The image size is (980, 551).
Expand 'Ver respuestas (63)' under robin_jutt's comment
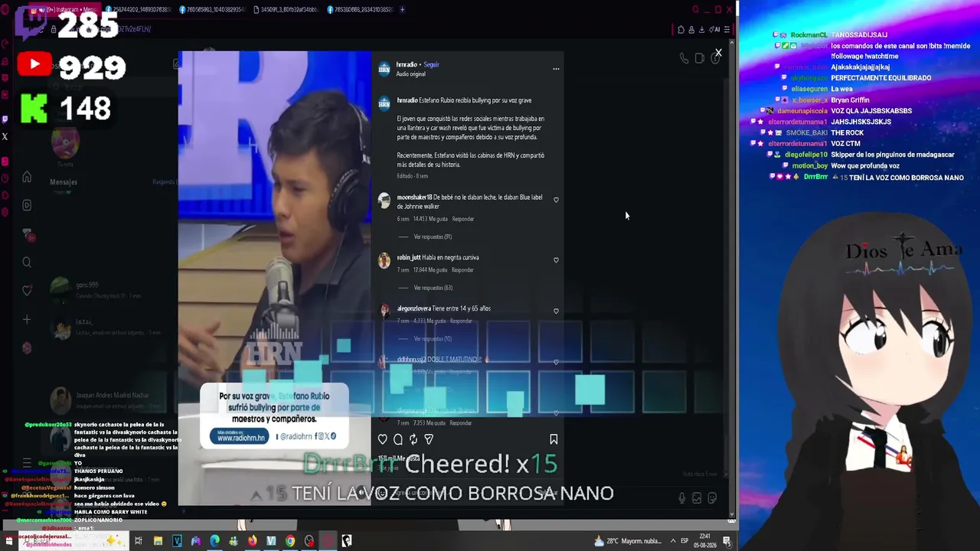pos(433,288)
